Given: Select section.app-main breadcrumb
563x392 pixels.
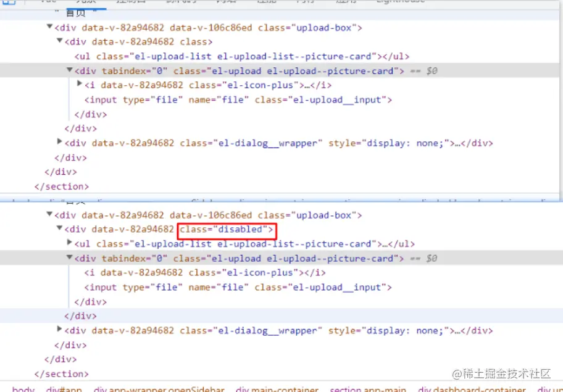Looking at the screenshot, I should (x=368, y=389).
